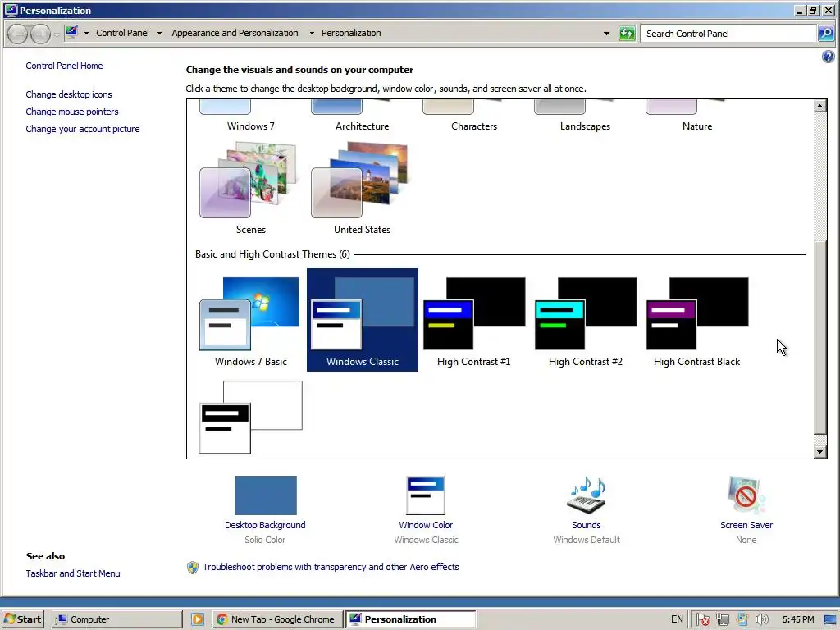The height and width of the screenshot is (630, 840).
Task: Expand the Control Panel breadcrumb dropdown arrow
Action: 159,33
